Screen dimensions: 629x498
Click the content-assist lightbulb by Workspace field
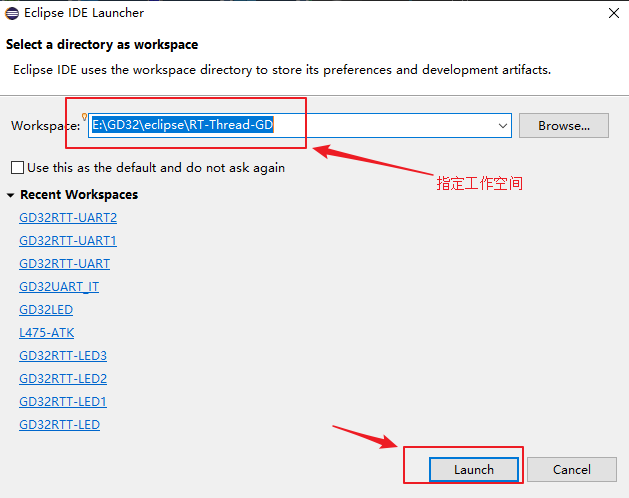click(86, 118)
